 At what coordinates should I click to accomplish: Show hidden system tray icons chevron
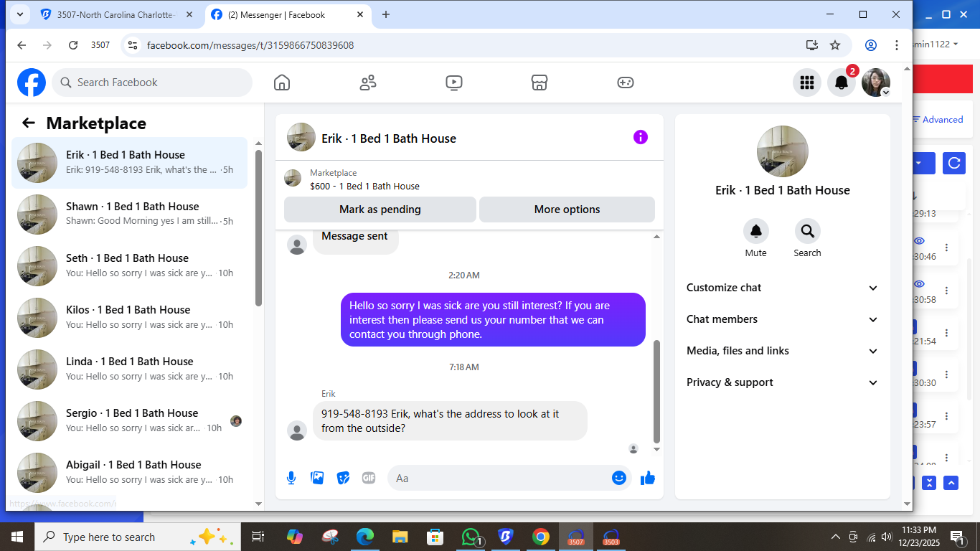tap(836, 537)
